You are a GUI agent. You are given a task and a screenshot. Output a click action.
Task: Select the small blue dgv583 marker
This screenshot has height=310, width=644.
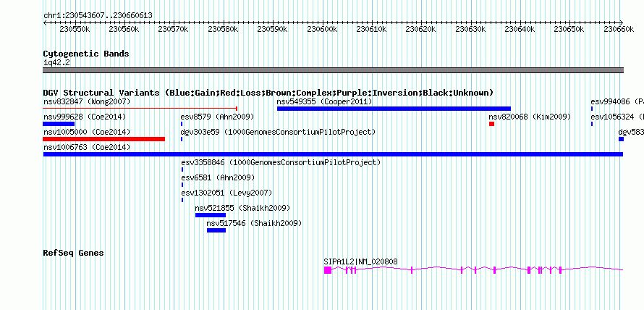click(x=621, y=139)
